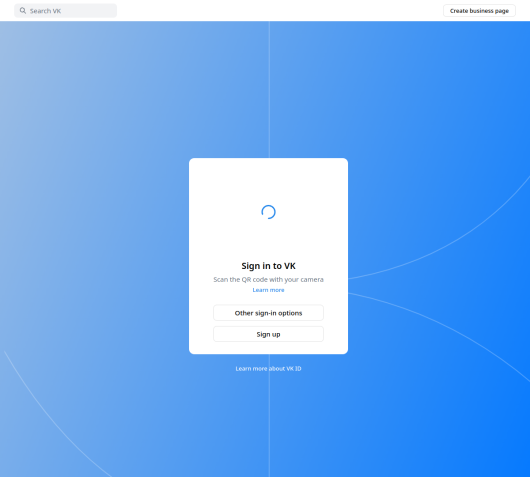Select the Search VK placeholder text
The height and width of the screenshot is (477, 530).
[x=45, y=11]
